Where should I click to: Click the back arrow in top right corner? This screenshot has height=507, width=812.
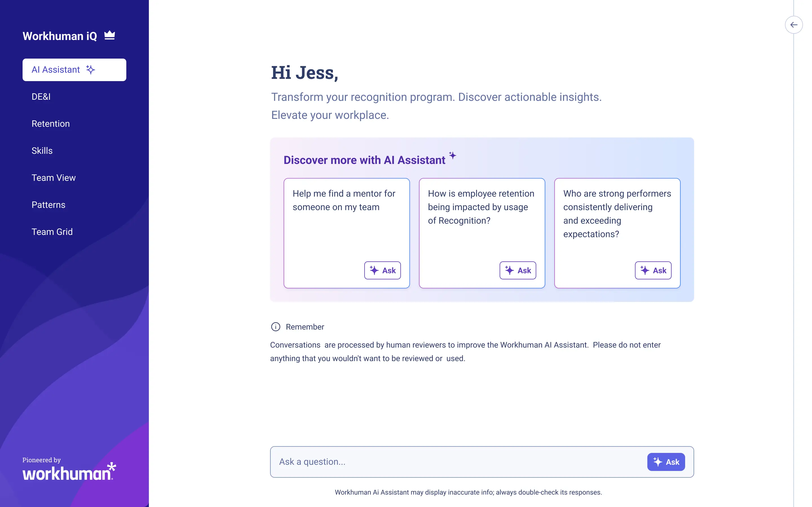(x=794, y=25)
